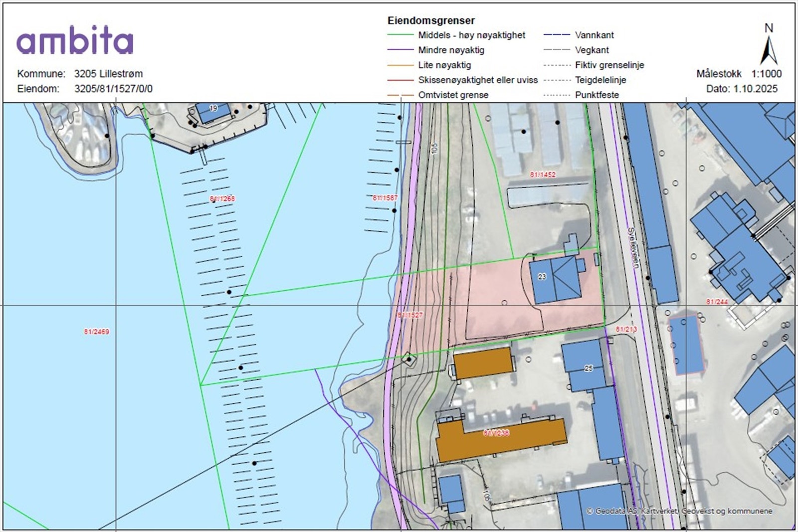The width and height of the screenshot is (798, 532).
Task: Click the 'Fiktiv grenselinje' legend label
Action: 609,65
